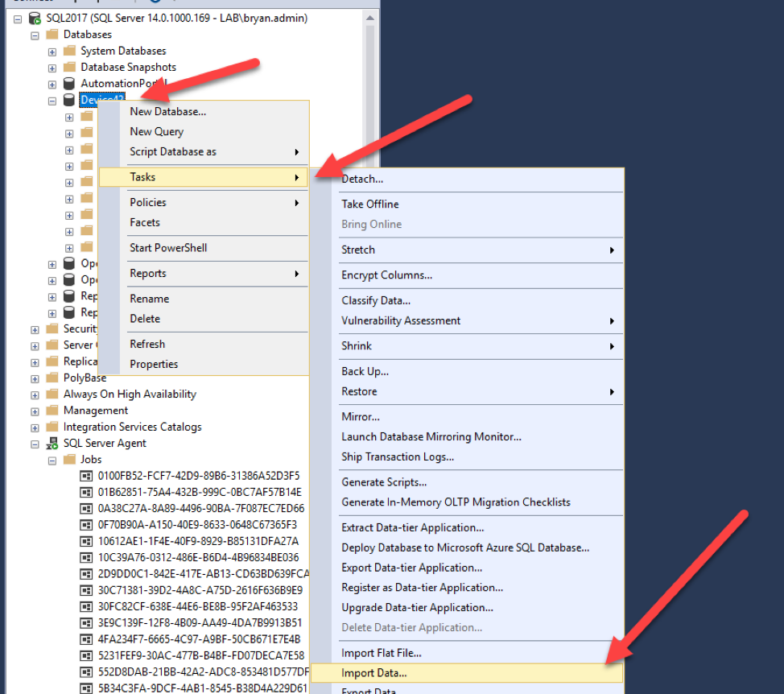This screenshot has width=784, height=694.
Task: Choose New Query in context menu
Action: pyautogui.click(x=156, y=131)
